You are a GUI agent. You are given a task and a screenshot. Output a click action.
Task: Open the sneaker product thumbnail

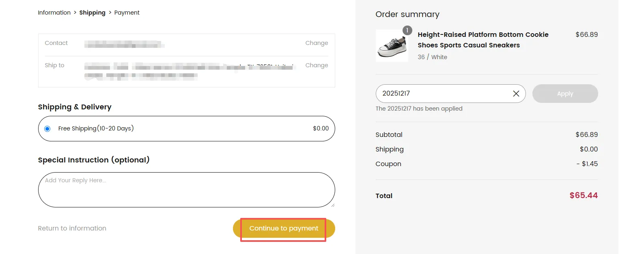coord(392,47)
